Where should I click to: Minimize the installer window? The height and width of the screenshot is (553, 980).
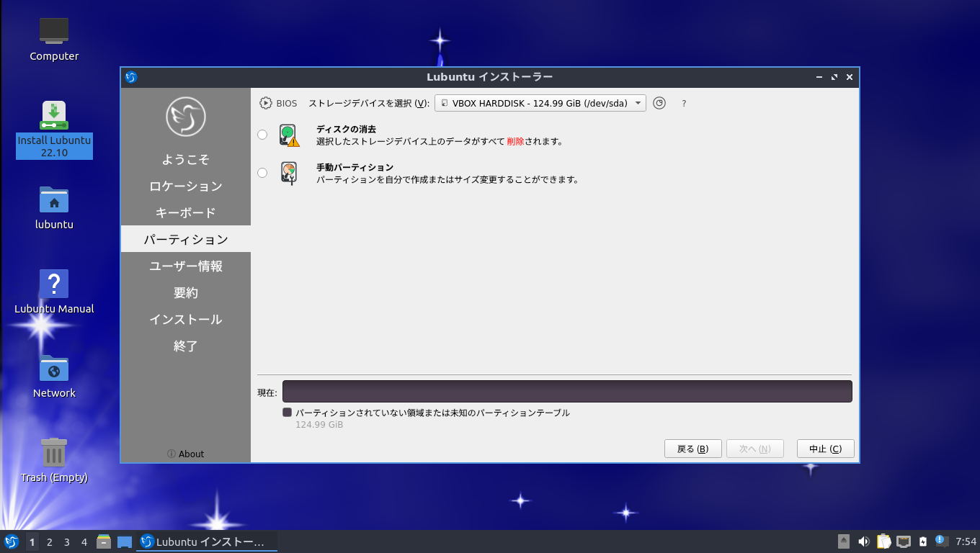click(x=819, y=77)
